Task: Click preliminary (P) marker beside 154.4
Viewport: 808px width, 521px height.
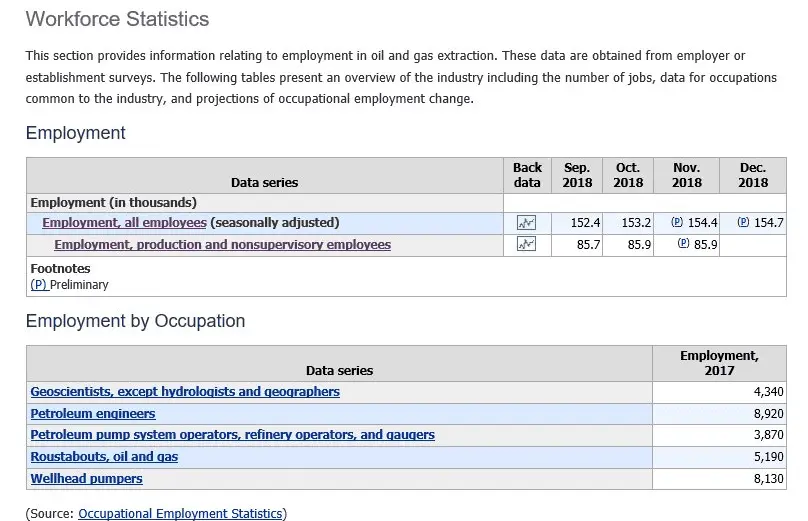Action: (x=676, y=223)
